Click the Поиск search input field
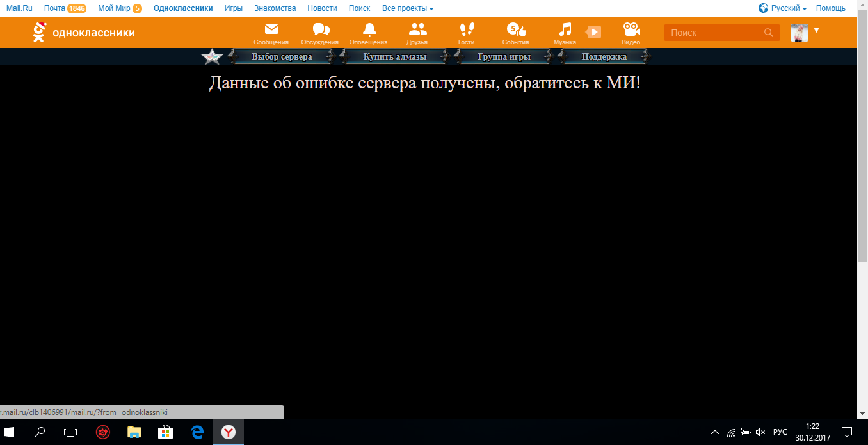The image size is (868, 445). [714, 33]
